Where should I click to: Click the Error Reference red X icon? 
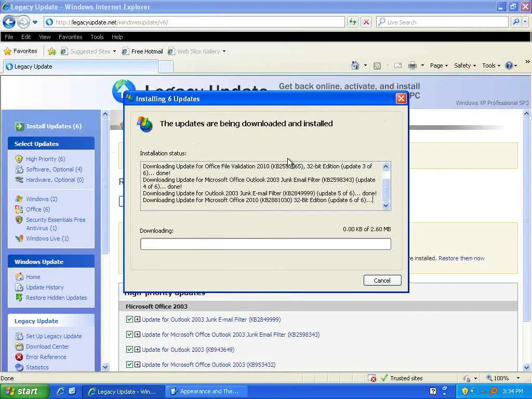[x=19, y=357]
